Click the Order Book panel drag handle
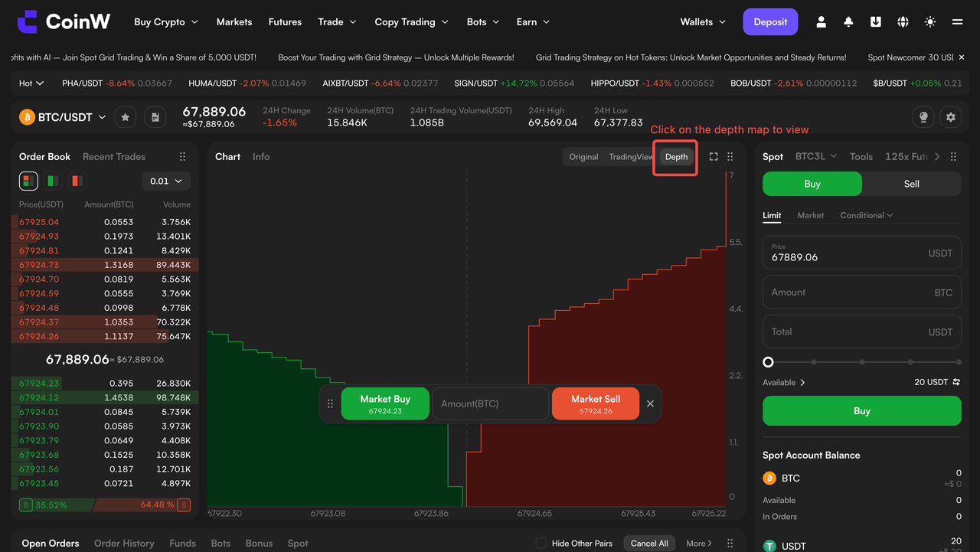The image size is (980, 552). tap(182, 157)
